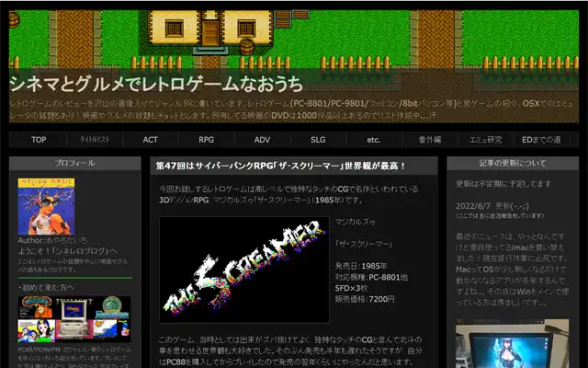Screen dimensions: 588x368
Task: Select the RPG category in navigation
Action: point(206,140)
